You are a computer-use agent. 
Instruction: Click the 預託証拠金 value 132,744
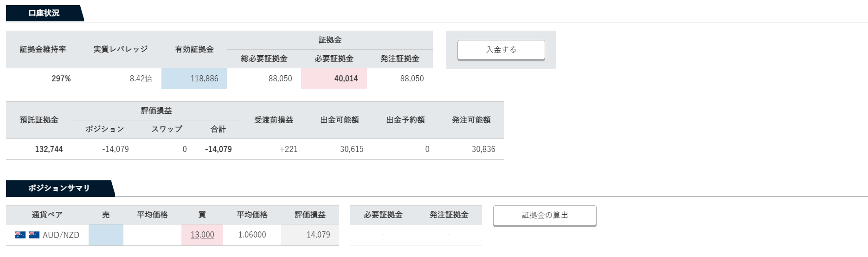point(49,149)
